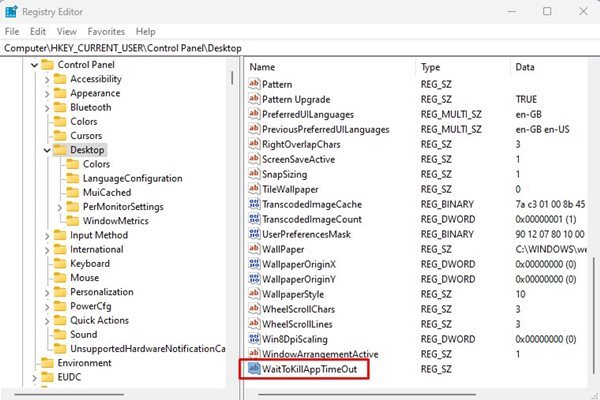Select the Colors subkey under Desktop

pyautogui.click(x=96, y=164)
